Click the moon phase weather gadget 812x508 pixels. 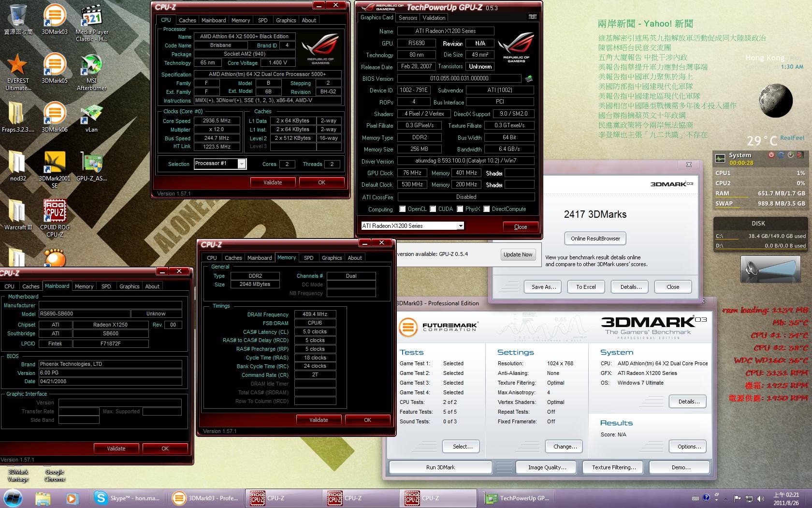776,100
